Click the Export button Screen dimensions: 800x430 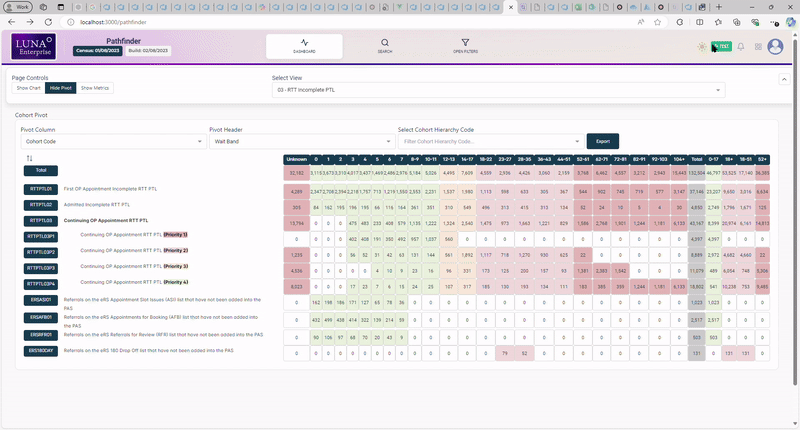(602, 142)
